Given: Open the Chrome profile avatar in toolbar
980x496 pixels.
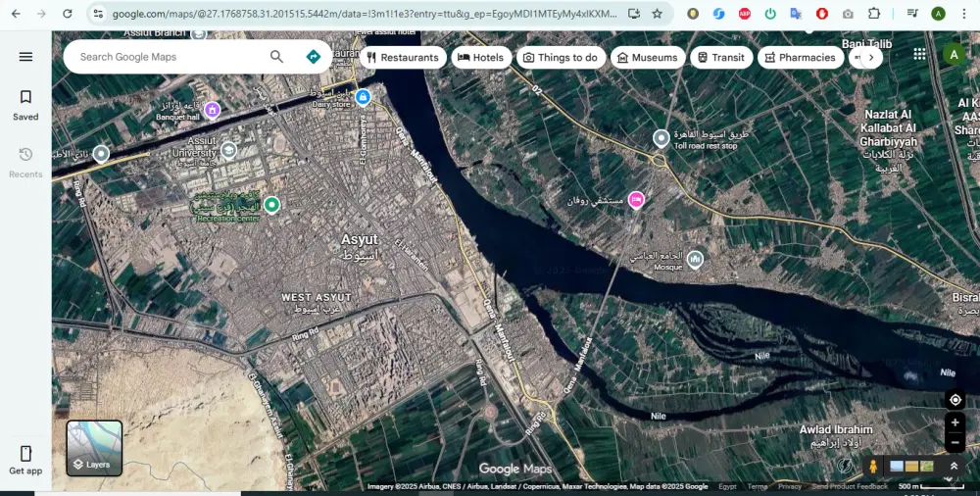Looking at the screenshot, I should click(938, 13).
